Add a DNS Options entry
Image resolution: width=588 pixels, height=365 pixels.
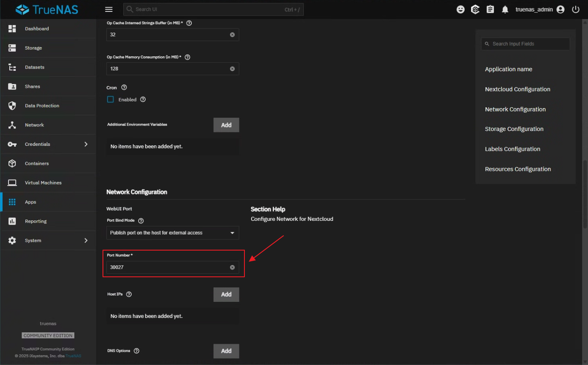pos(226,351)
